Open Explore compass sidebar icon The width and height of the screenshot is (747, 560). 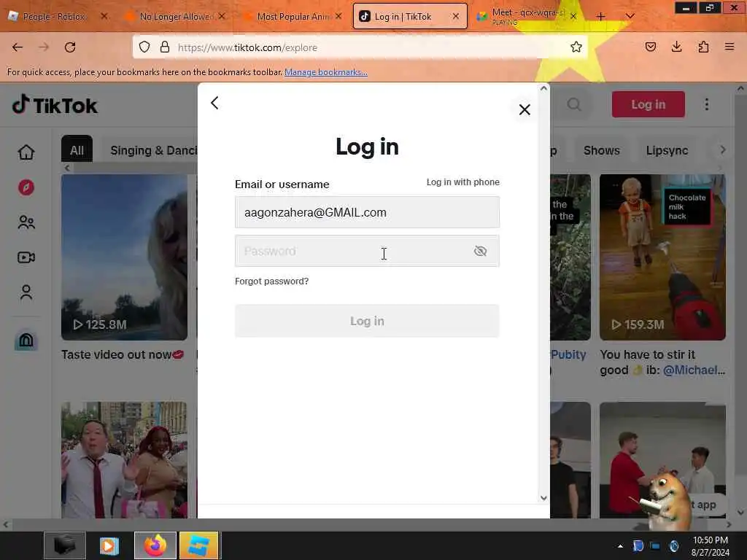pos(26,187)
